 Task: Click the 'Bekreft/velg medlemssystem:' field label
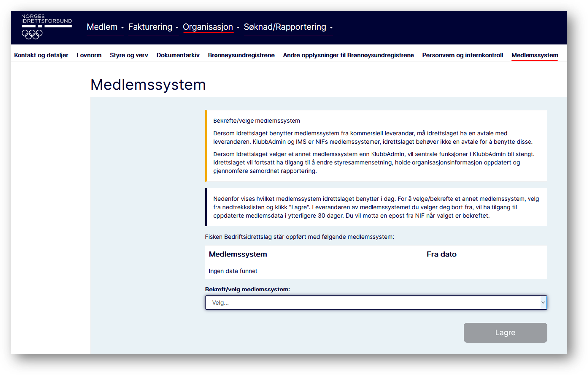[247, 289]
